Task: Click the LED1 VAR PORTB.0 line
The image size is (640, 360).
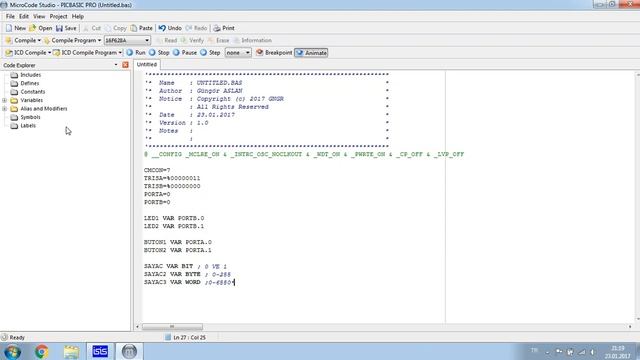Action: pos(174,218)
